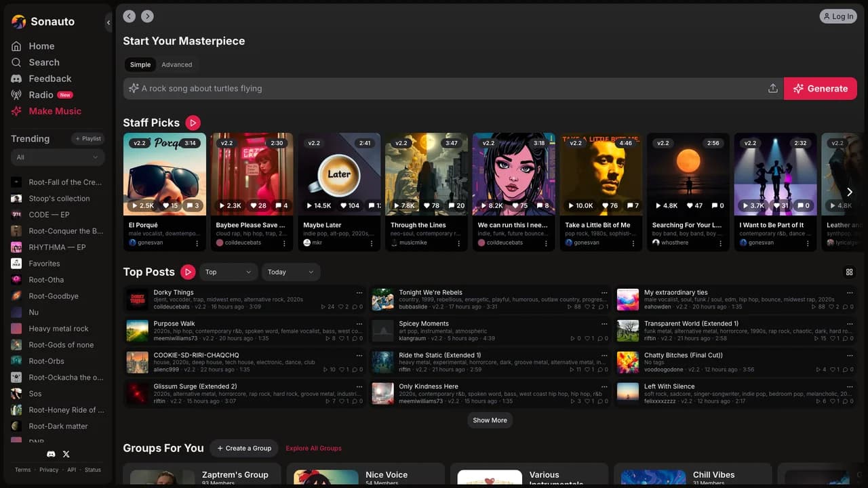
Task: Expand the Trending 'All' filter dropdown
Action: pos(58,157)
